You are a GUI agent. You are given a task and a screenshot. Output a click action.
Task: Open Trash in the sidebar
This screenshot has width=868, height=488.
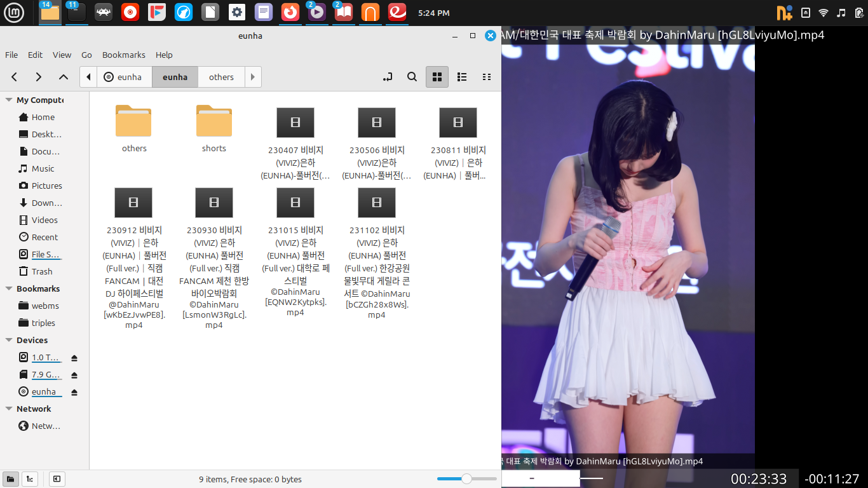click(42, 271)
